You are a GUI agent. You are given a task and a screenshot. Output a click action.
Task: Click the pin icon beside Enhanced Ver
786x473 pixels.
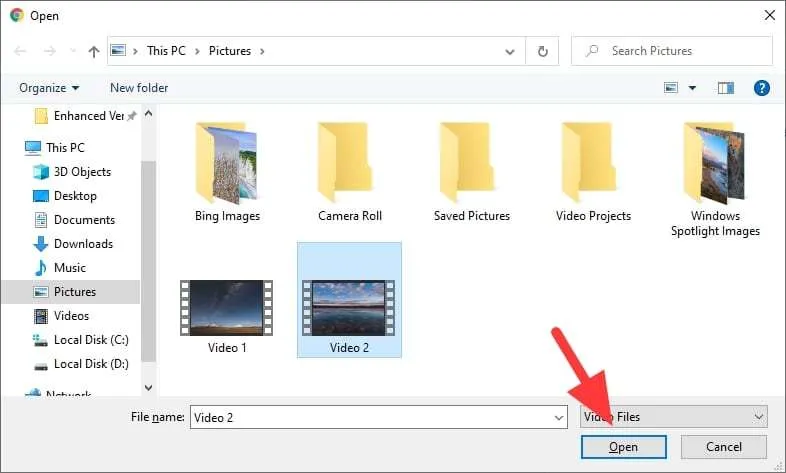tap(131, 116)
